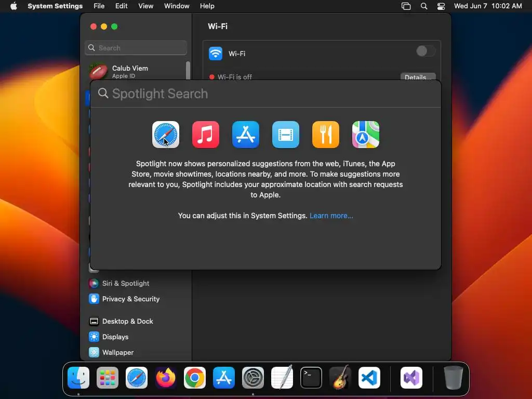Open GarageBand from the Dock
This screenshot has height=399, width=532.
[340, 377]
